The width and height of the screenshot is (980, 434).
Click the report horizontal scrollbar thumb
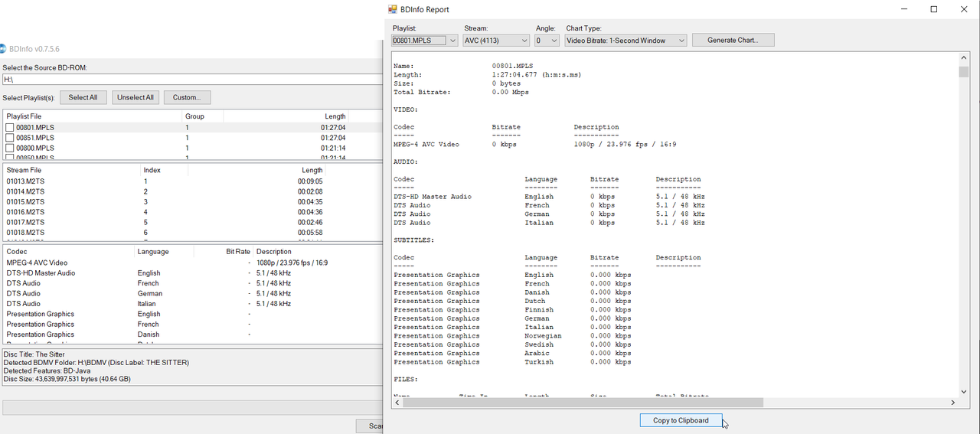click(x=583, y=402)
